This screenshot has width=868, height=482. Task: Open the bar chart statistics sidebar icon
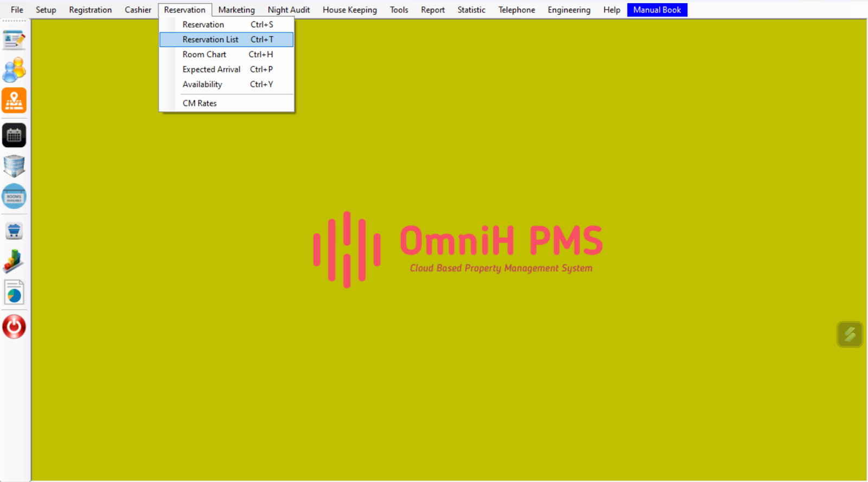14,261
